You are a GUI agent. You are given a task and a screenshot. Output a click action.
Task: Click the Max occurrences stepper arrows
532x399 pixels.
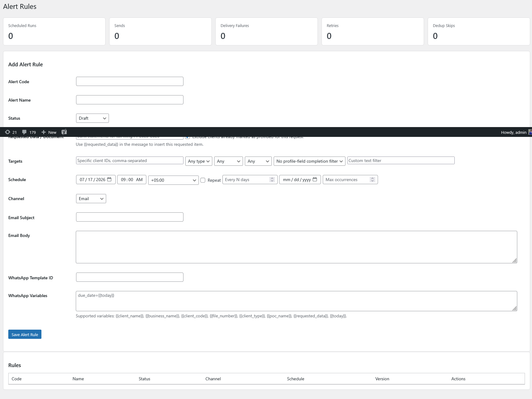coord(372,180)
